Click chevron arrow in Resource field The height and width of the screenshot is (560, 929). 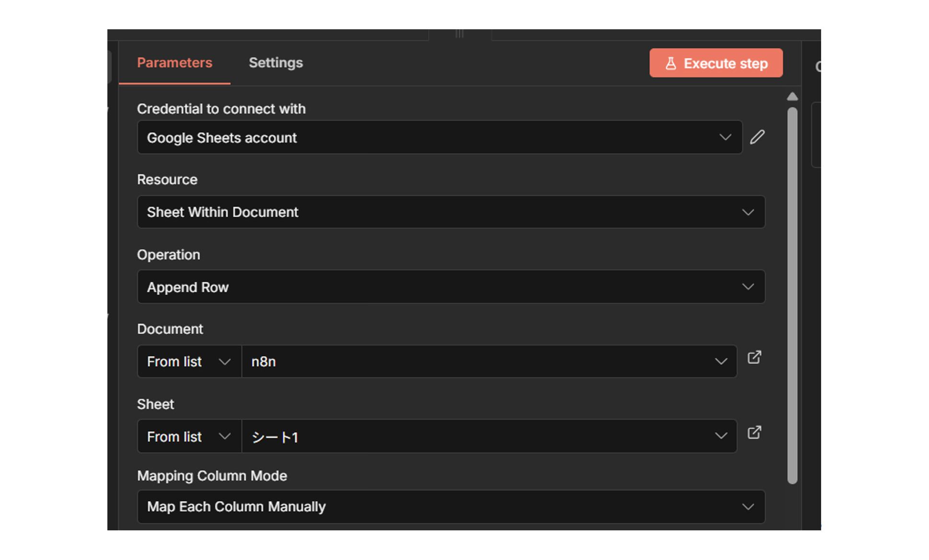point(748,212)
